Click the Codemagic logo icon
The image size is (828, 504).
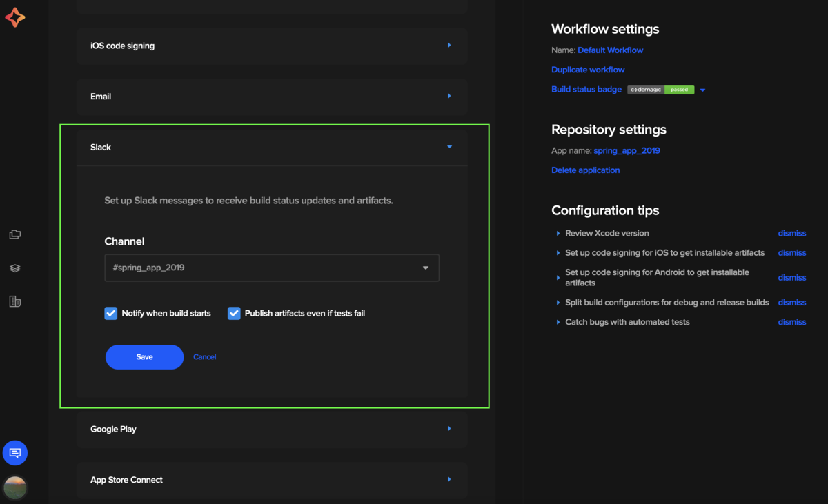(x=15, y=17)
